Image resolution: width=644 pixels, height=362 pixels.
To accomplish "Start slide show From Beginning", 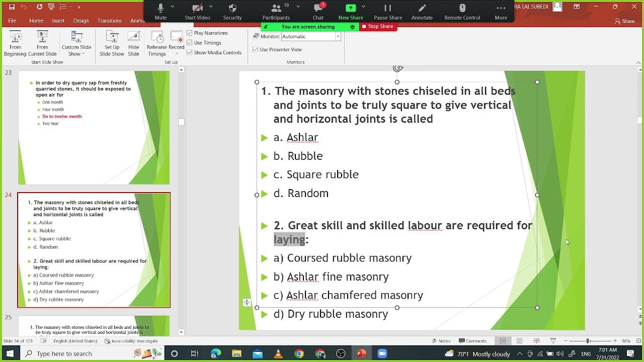I will click(15, 44).
